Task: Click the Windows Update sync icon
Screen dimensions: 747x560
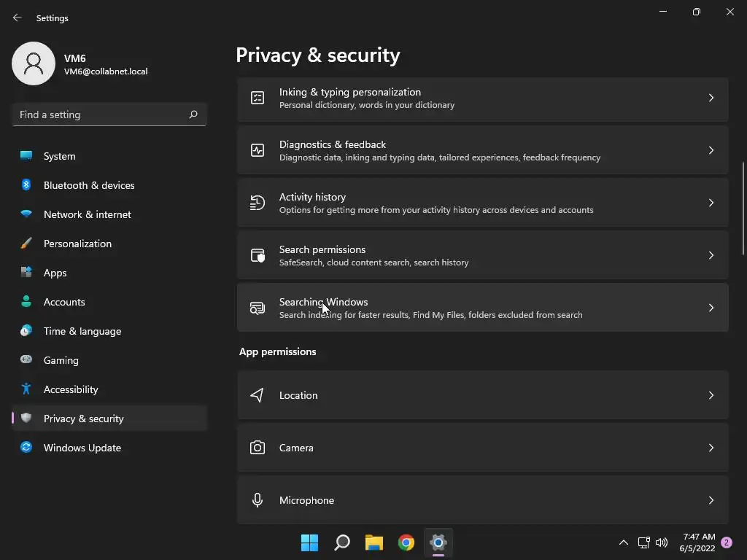Action: [26, 448]
